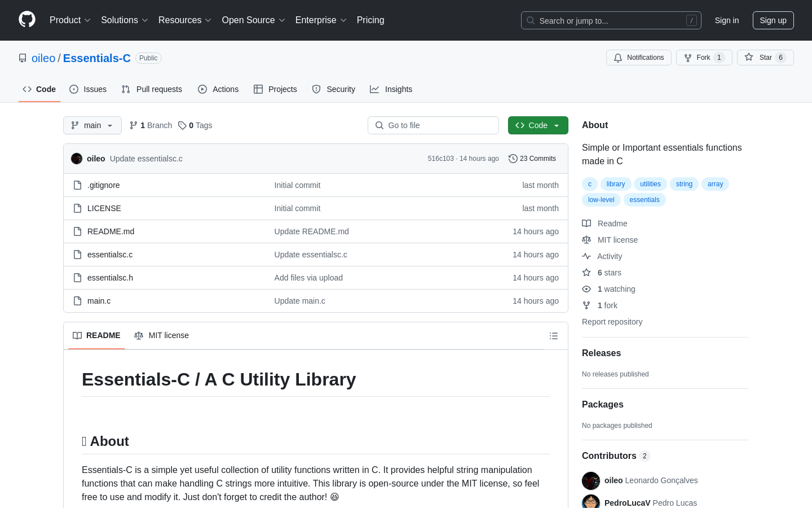The width and height of the screenshot is (812, 508).
Task: Open the README outline list icon
Action: pos(554,336)
